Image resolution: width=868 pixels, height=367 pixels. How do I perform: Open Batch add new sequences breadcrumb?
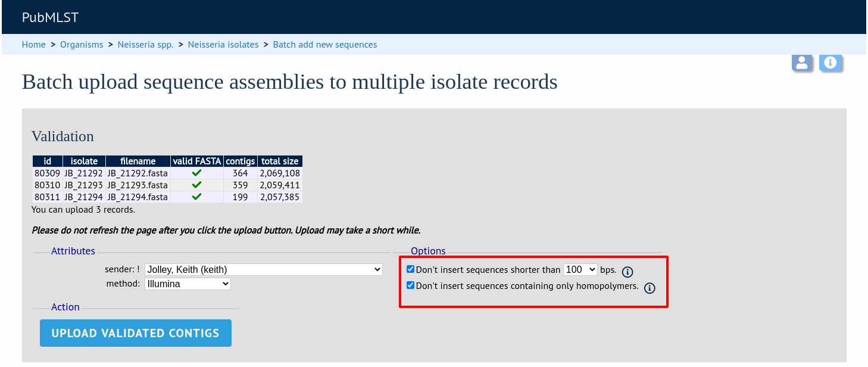click(325, 45)
